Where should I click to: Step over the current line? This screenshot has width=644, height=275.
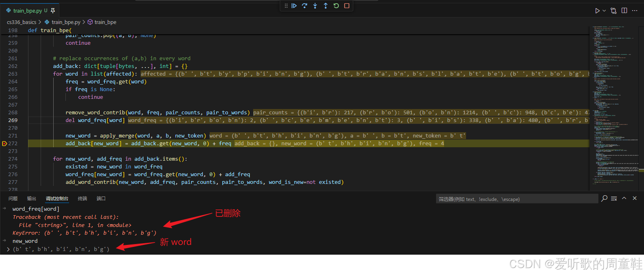pyautogui.click(x=304, y=6)
